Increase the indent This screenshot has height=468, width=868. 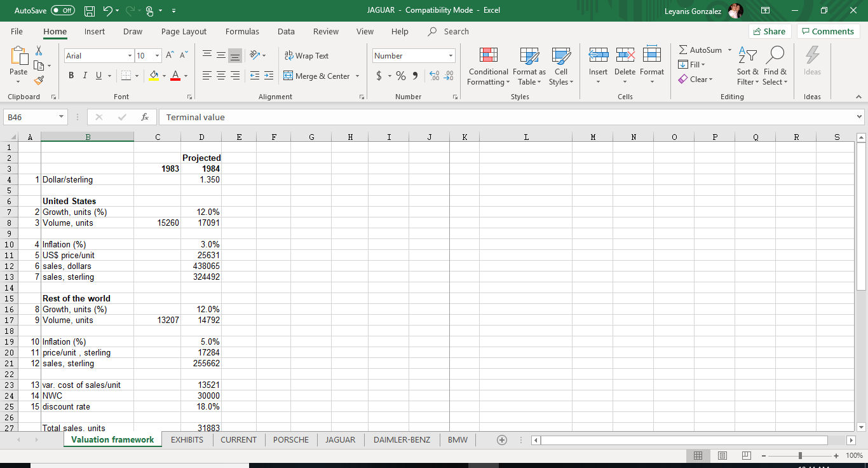269,76
